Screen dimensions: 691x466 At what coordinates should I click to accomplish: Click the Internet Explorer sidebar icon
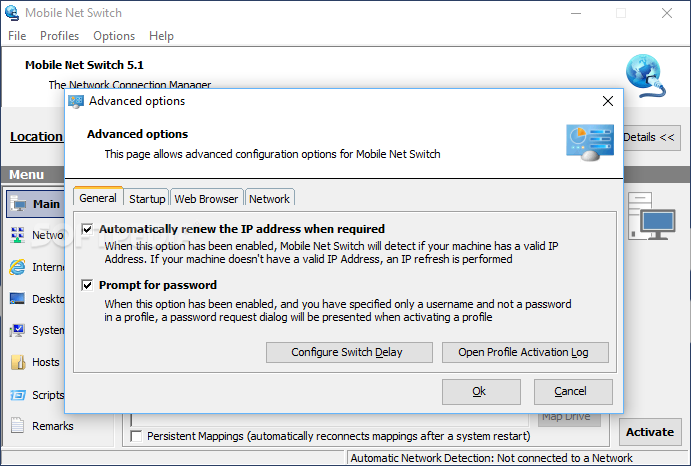click(x=18, y=267)
